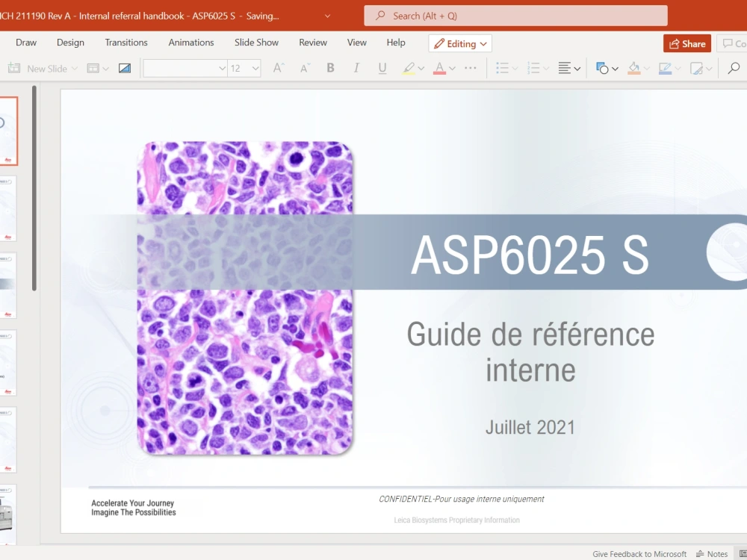Click the numbered list icon

coord(533,69)
